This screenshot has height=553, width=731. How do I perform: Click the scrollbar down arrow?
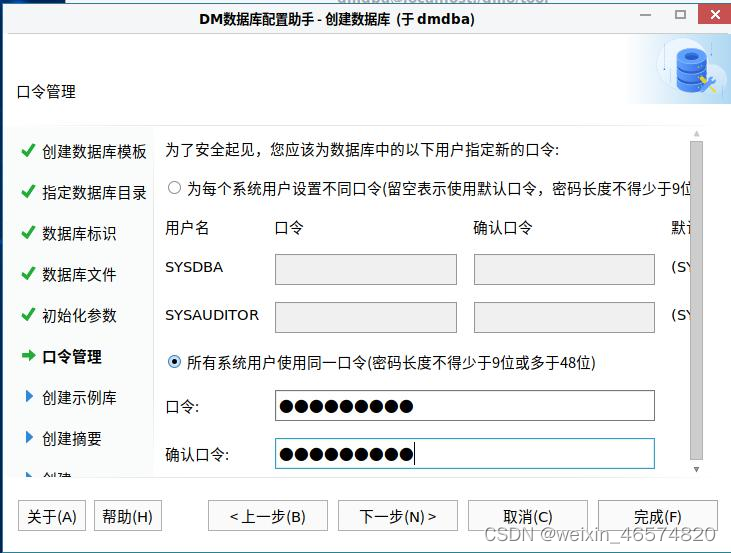tap(696, 469)
